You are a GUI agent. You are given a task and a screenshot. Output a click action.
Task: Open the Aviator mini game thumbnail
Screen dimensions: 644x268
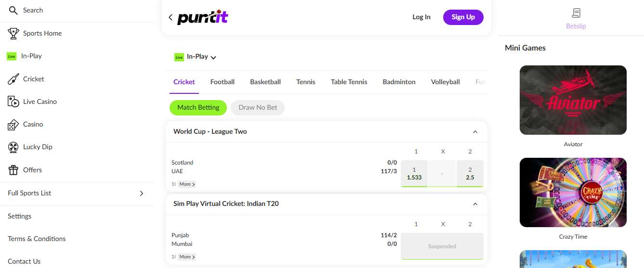(573, 100)
